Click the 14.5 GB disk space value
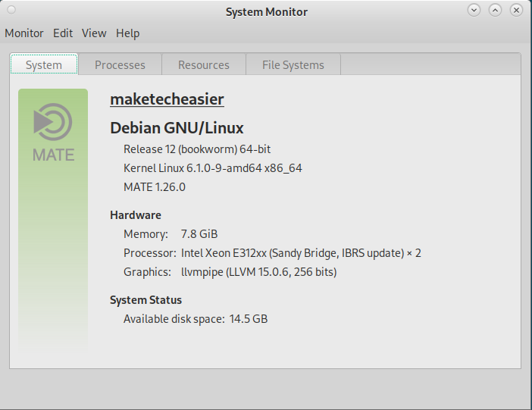This screenshot has height=410, width=532. [249, 319]
